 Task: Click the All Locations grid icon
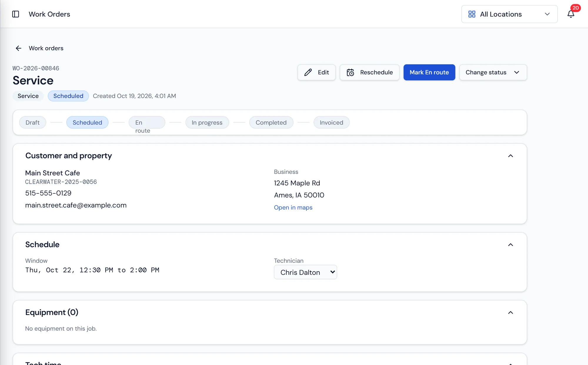(x=472, y=14)
